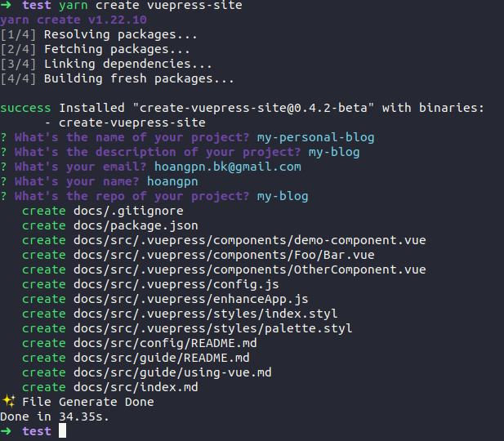504x441 pixels.
Task: Click the green prompt arrow on the last line
Action: pyautogui.click(x=7, y=431)
